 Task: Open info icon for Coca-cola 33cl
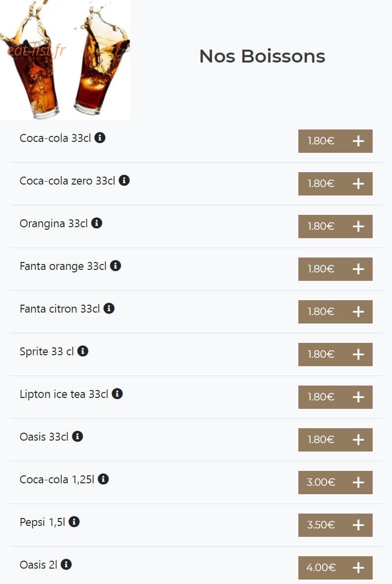coord(100,138)
